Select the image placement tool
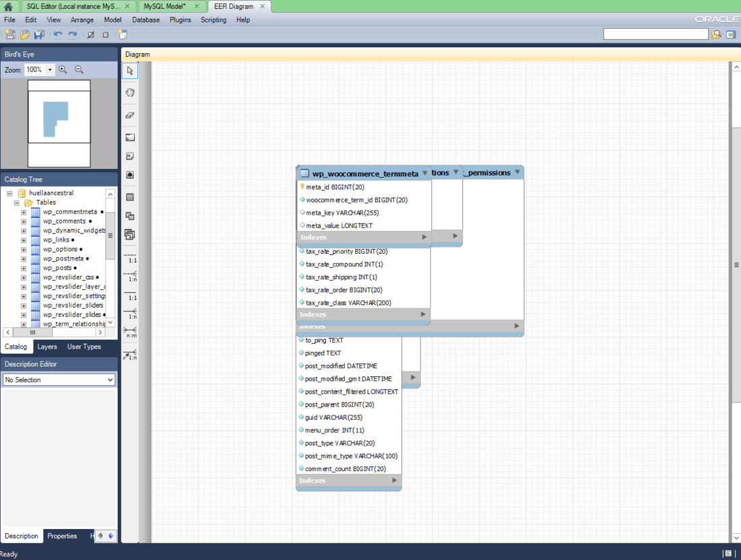Viewport: 741px width, 560px height. (130, 175)
